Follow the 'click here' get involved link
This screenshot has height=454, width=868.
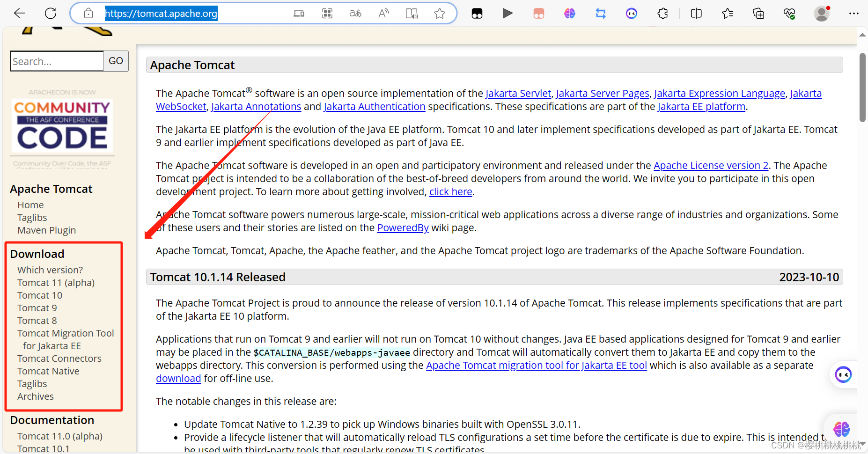451,192
